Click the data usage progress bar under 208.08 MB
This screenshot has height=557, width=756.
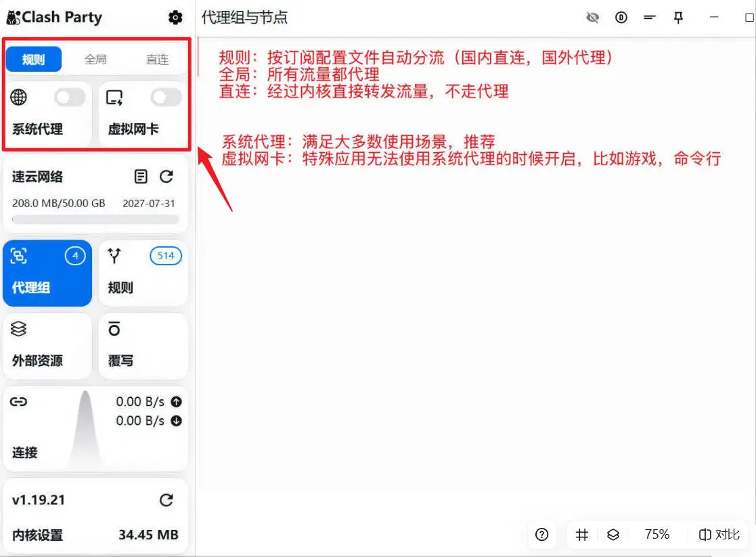[95, 219]
